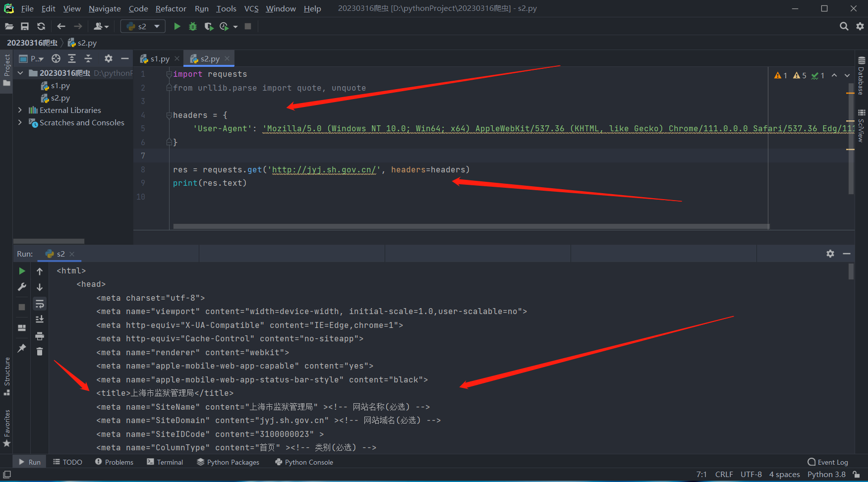Image resolution: width=868 pixels, height=482 pixels.
Task: Rerun s2 in the Run panel
Action: pyautogui.click(x=22, y=271)
